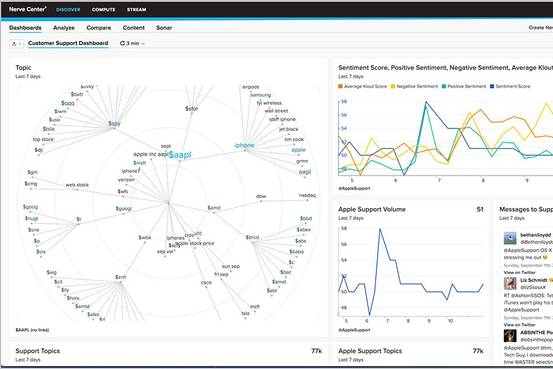The image size is (553, 369).
Task: Click the dow topic node
Action: pos(261,196)
